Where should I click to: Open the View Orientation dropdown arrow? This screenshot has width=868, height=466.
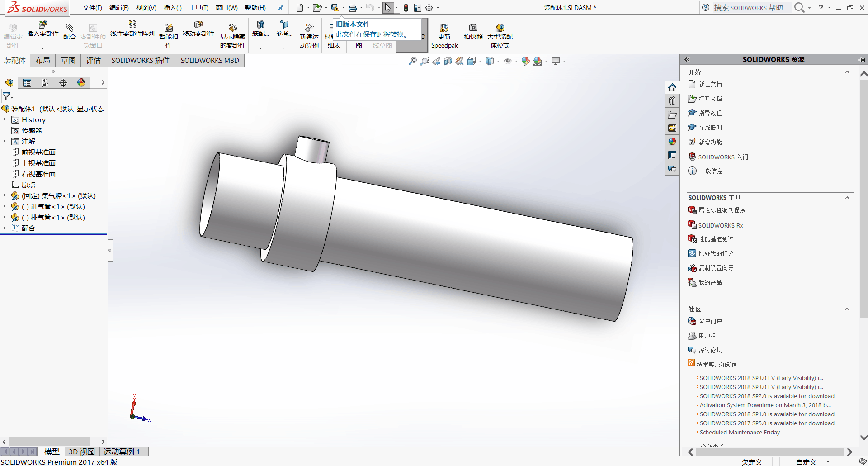(x=480, y=61)
